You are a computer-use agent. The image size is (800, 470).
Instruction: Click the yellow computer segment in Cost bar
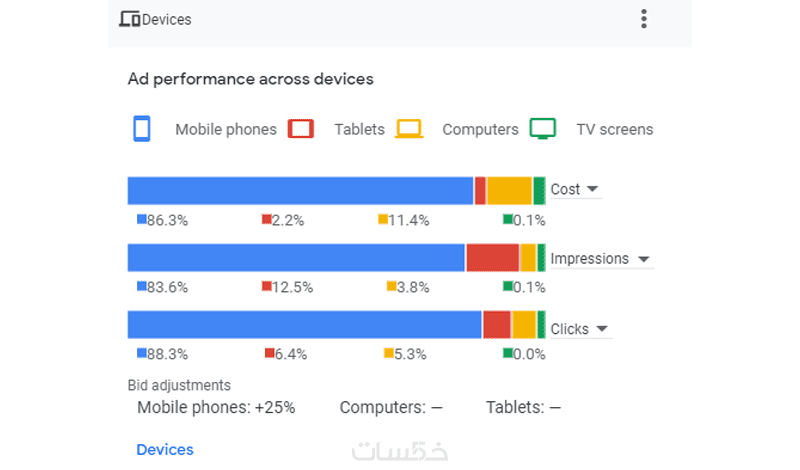(509, 190)
